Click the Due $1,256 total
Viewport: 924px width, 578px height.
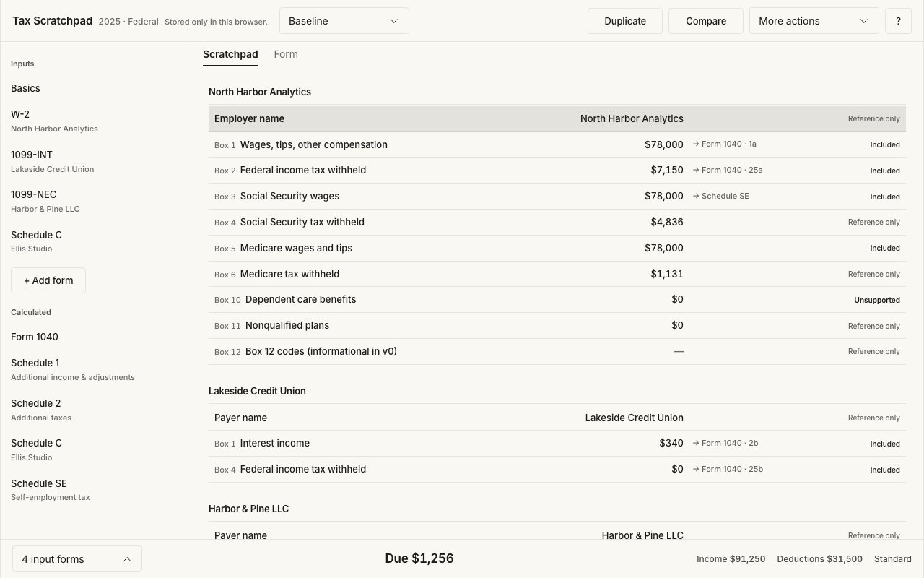(419, 558)
